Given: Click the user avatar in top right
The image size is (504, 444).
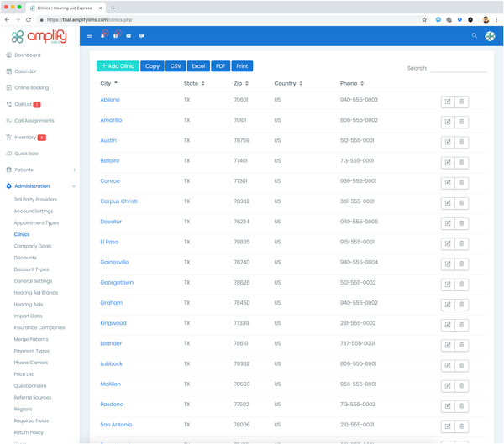Looking at the screenshot, I should [x=490, y=36].
